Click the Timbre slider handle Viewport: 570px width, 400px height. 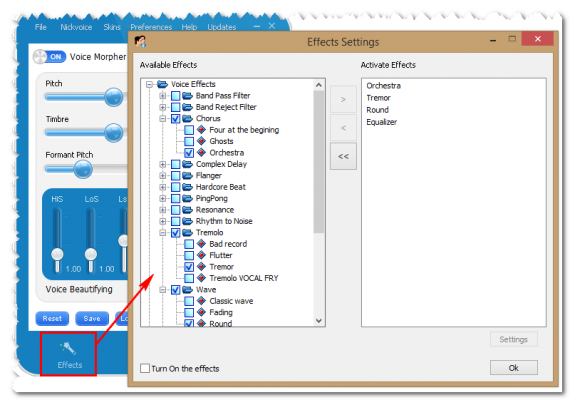click(x=113, y=133)
